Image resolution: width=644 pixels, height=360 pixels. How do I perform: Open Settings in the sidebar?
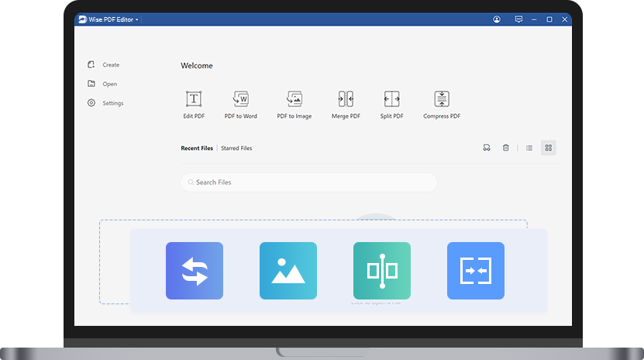[105, 102]
